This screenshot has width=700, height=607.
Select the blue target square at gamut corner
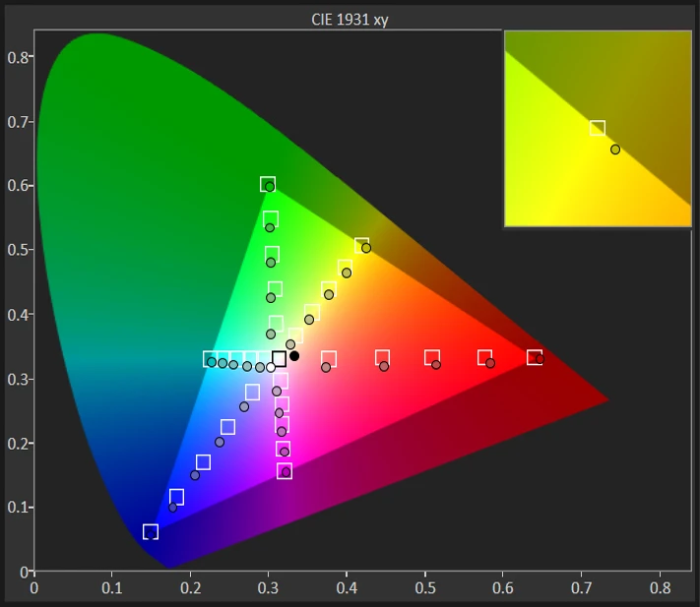(151, 531)
